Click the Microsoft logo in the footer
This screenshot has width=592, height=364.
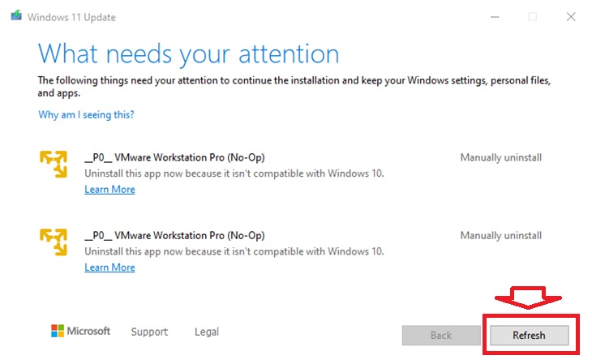tap(80, 331)
